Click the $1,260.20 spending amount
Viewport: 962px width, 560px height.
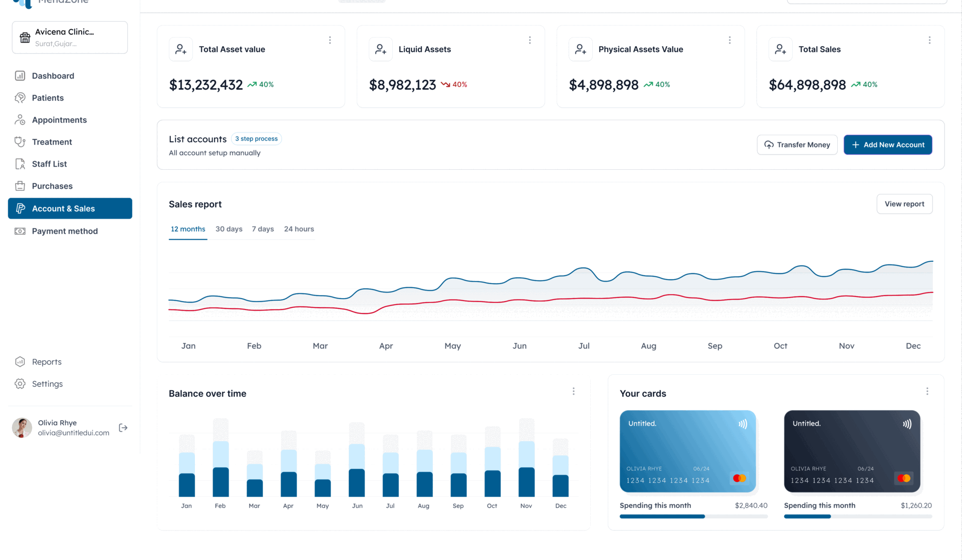point(916,505)
